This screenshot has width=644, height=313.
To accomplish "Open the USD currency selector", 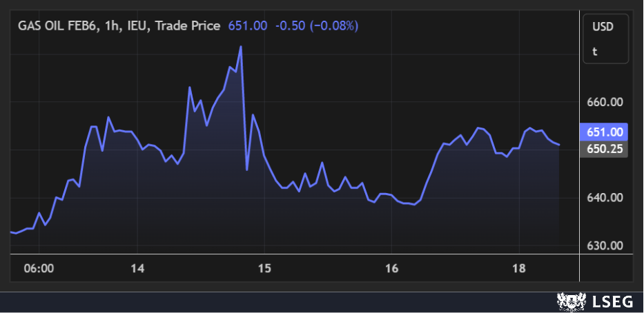I will pyautogui.click(x=603, y=27).
